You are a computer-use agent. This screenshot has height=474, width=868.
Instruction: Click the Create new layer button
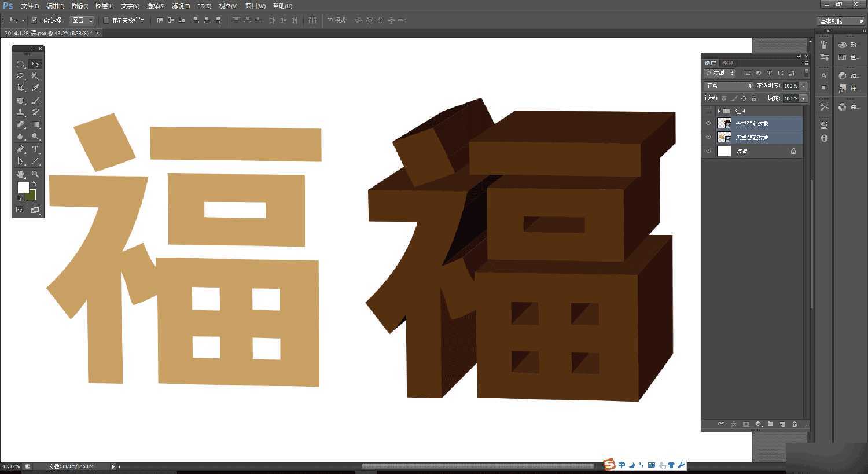pyautogui.click(x=782, y=424)
